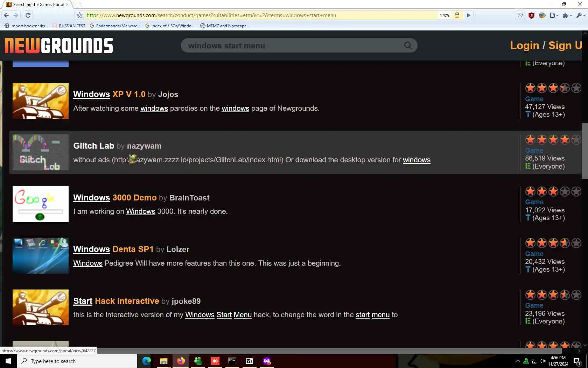The width and height of the screenshot is (588, 368).
Task: Click the volume speaker tray icon
Action: [x=542, y=361]
